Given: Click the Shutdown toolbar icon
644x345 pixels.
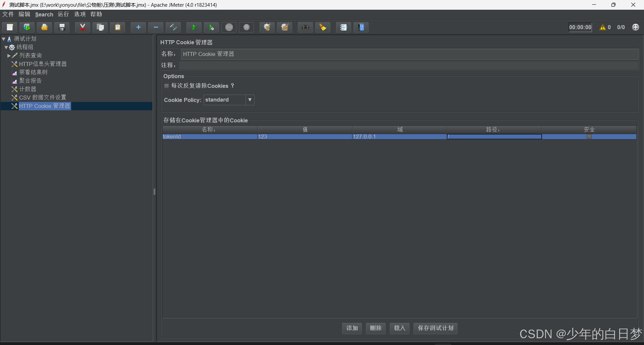Looking at the screenshot, I should click(x=247, y=27).
